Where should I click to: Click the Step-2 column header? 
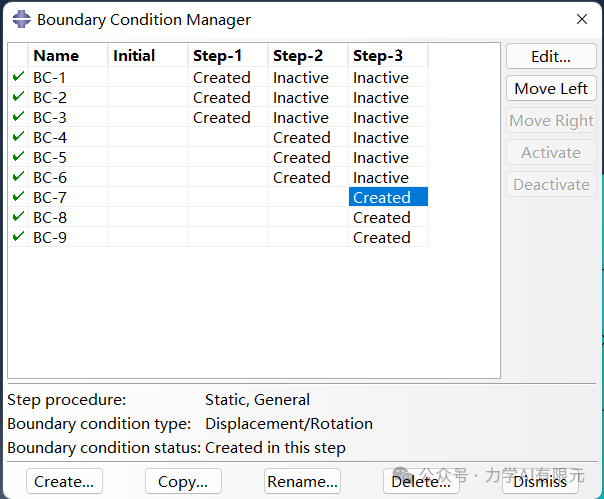pyautogui.click(x=308, y=55)
